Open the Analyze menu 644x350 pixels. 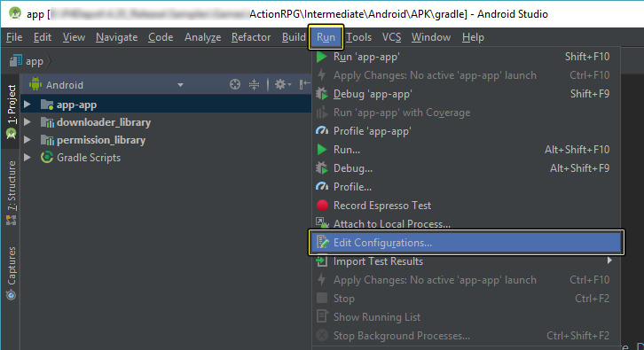point(202,37)
